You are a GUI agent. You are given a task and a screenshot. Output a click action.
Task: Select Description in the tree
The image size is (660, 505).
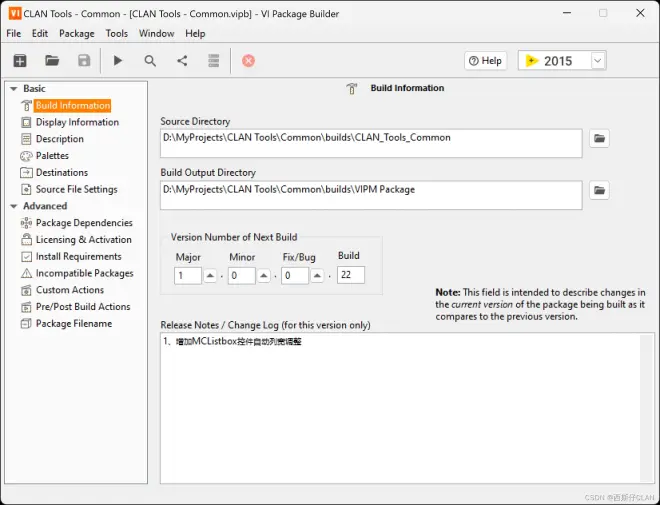(x=60, y=139)
